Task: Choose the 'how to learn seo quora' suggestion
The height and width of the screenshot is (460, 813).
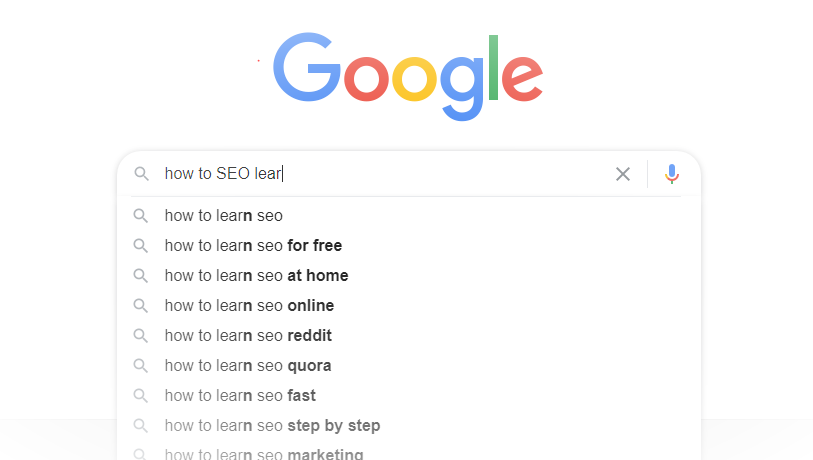Action: pyautogui.click(x=409, y=366)
